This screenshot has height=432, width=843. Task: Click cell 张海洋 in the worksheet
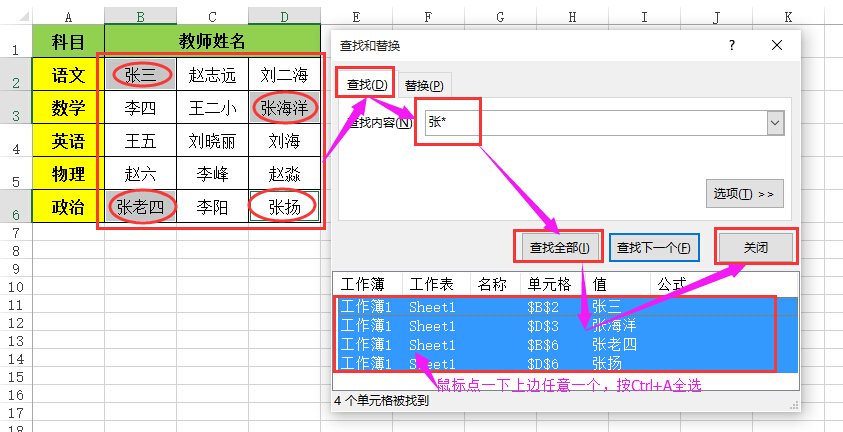coord(284,107)
